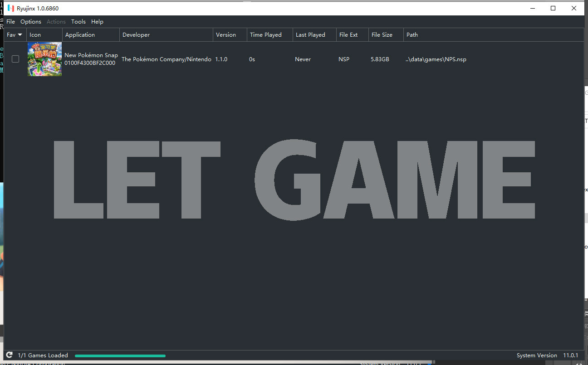The height and width of the screenshot is (365, 588).
Task: Sort by Time Played column header
Action: pos(266,35)
